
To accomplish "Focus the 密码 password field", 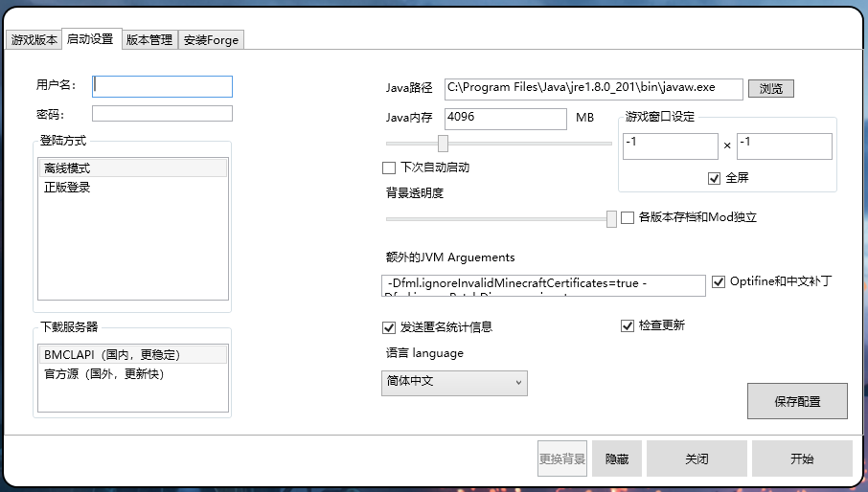I will click(162, 114).
